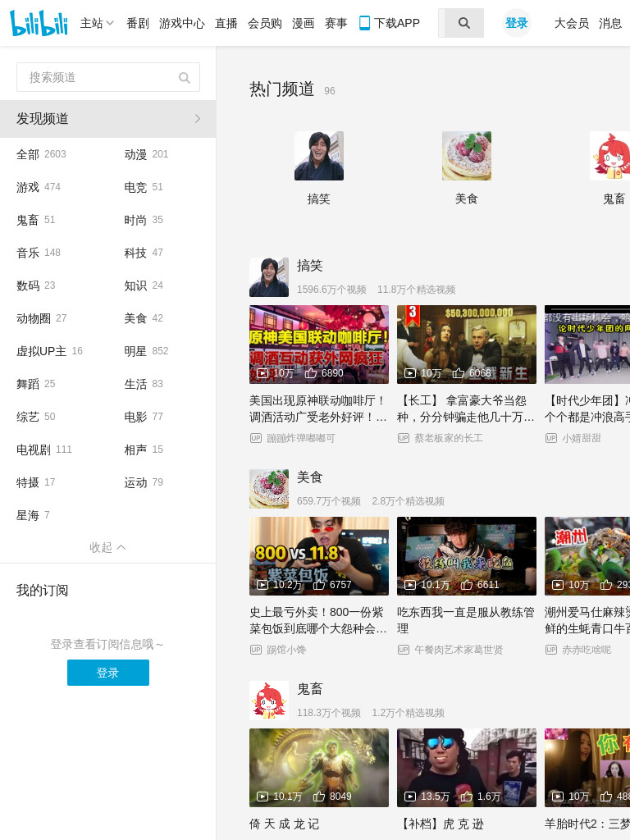Click the channel search magnifier icon
Screen dimensions: 630x840
point(185,78)
